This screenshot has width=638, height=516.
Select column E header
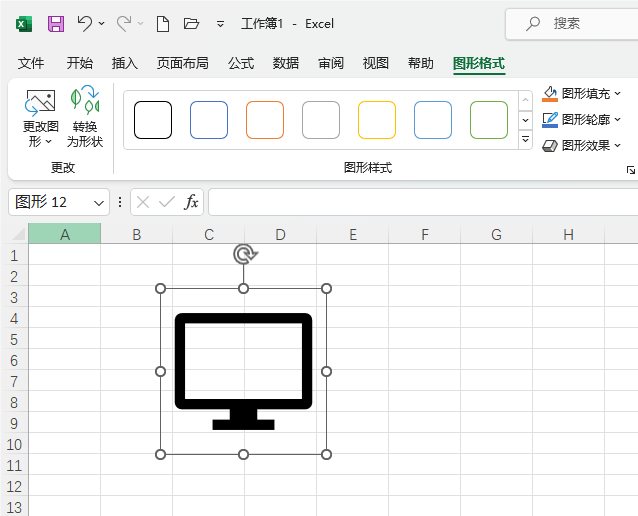(353, 234)
